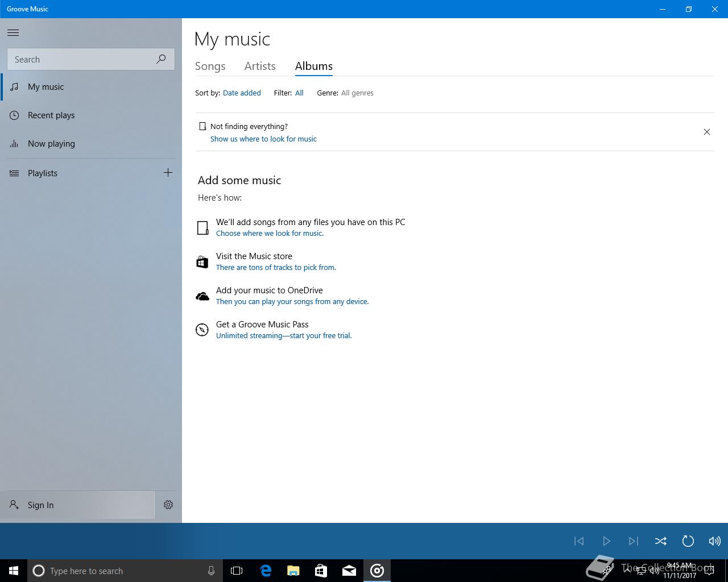728x582 pixels.
Task: Toggle shuffle mode
Action: [660, 541]
